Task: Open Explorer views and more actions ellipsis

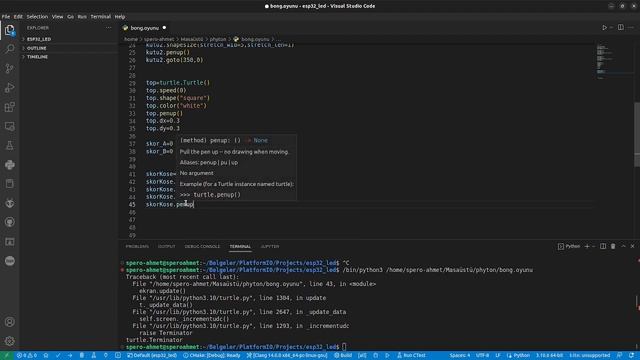Action: (109, 28)
